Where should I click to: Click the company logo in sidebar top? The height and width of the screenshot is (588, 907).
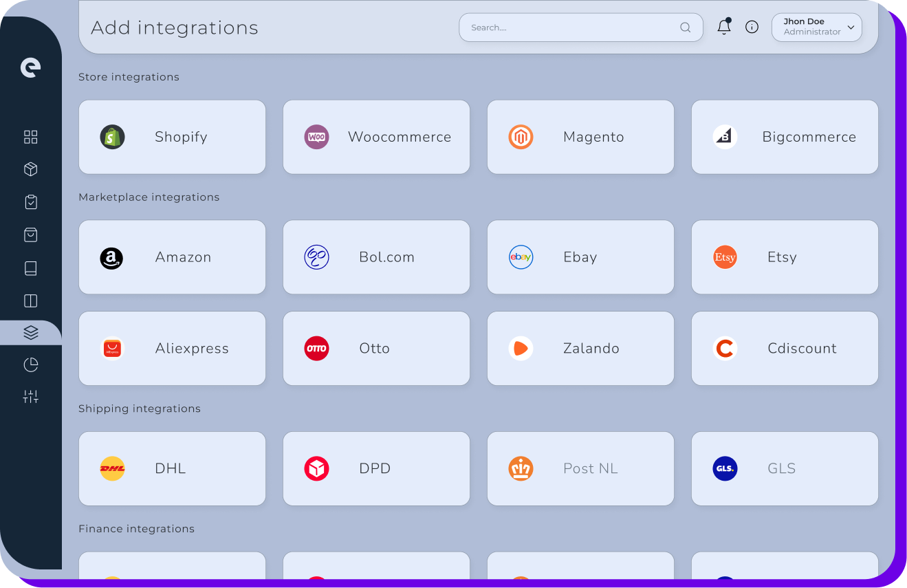[30, 67]
